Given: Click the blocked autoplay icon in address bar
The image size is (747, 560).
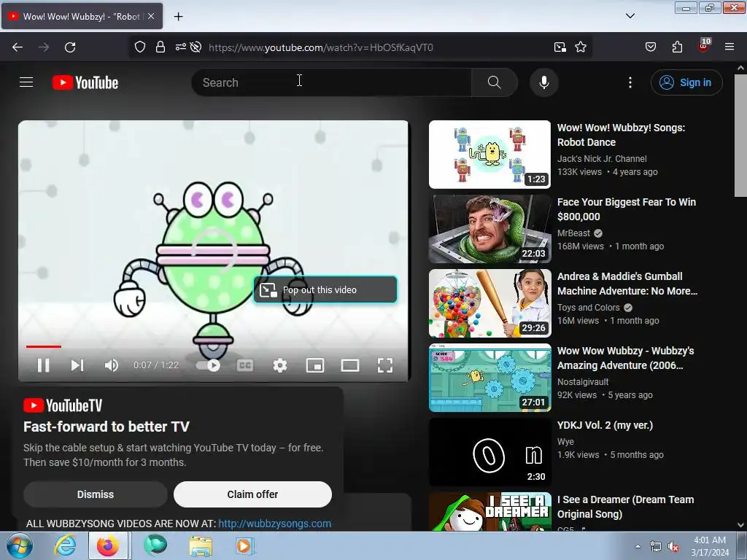Looking at the screenshot, I should point(196,47).
